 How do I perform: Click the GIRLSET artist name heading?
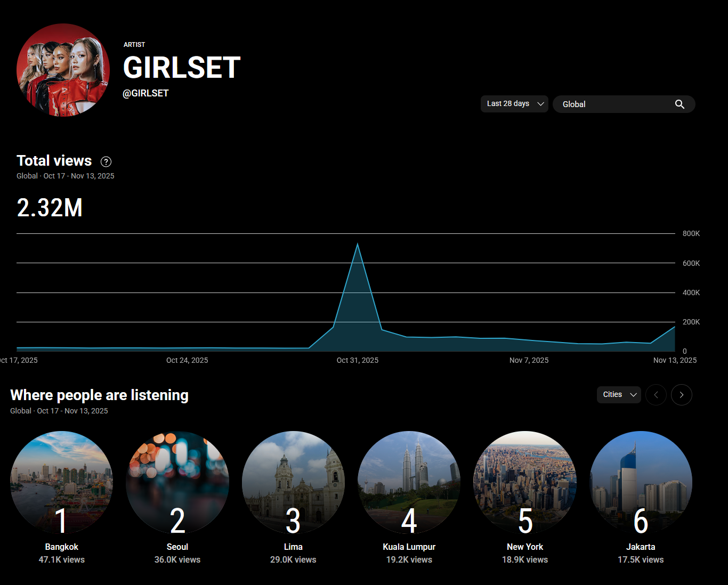[182, 68]
